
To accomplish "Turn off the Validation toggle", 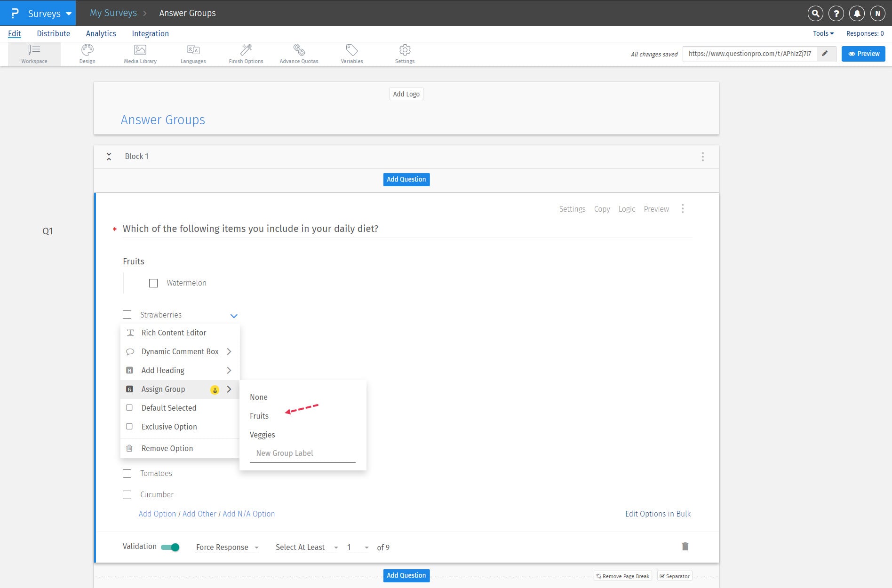I will tap(171, 547).
